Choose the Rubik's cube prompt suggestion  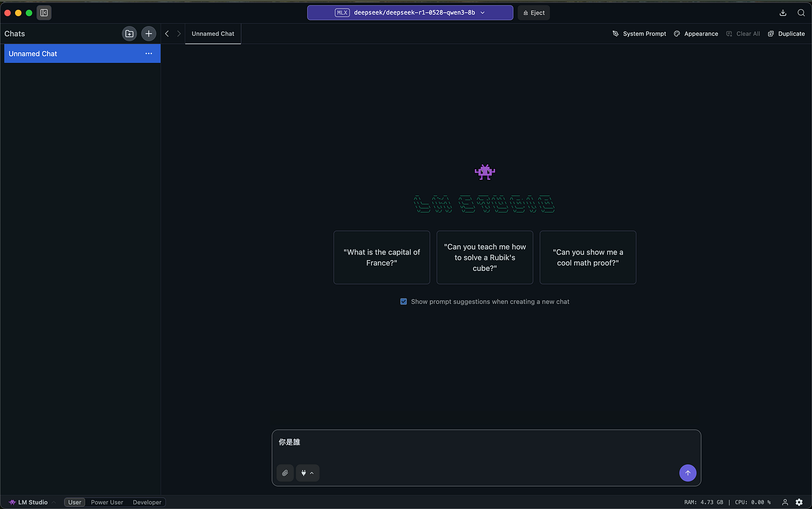point(484,257)
